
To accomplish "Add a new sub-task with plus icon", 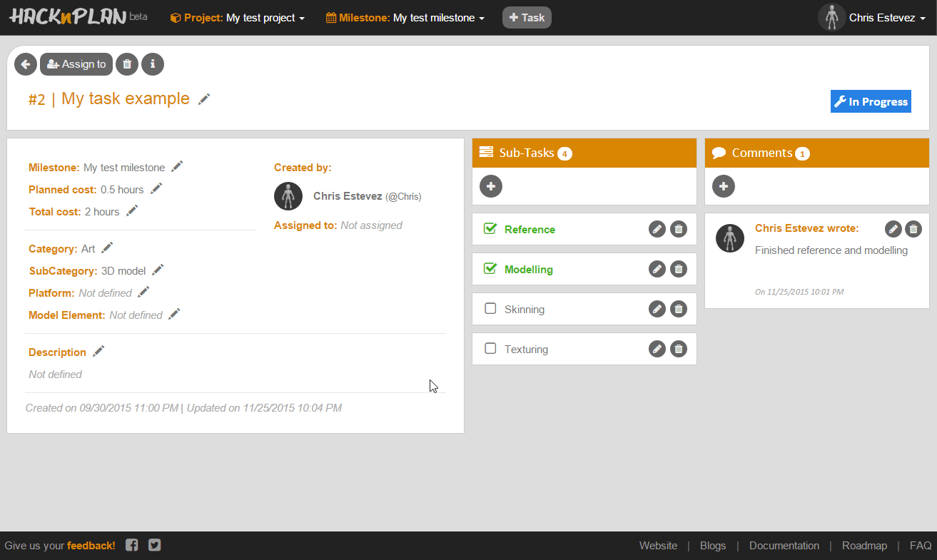I will (x=491, y=186).
